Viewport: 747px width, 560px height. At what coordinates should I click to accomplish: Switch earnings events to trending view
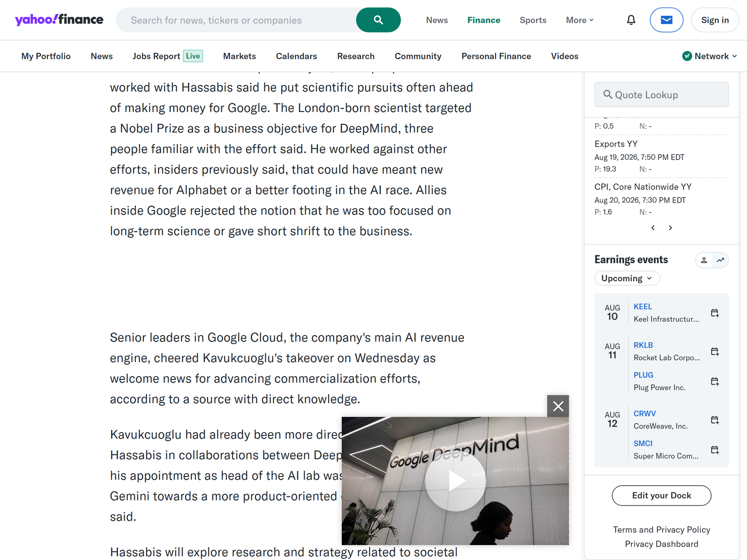(x=720, y=260)
